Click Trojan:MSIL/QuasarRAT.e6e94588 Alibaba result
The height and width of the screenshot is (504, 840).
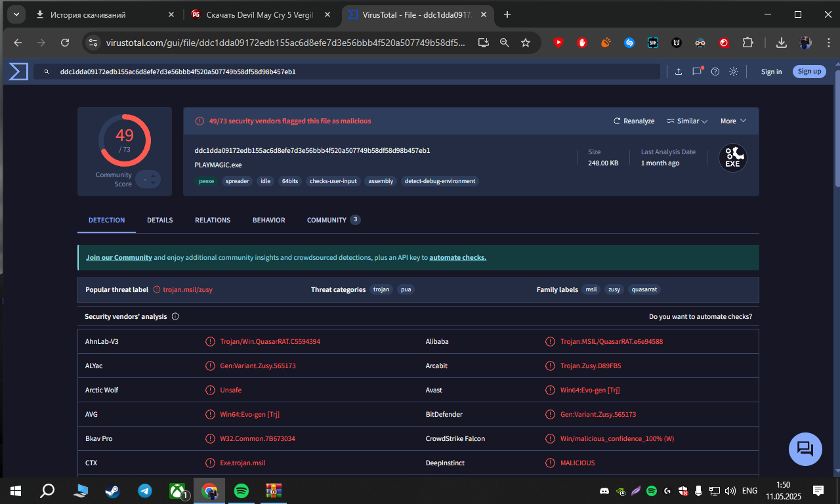click(612, 341)
